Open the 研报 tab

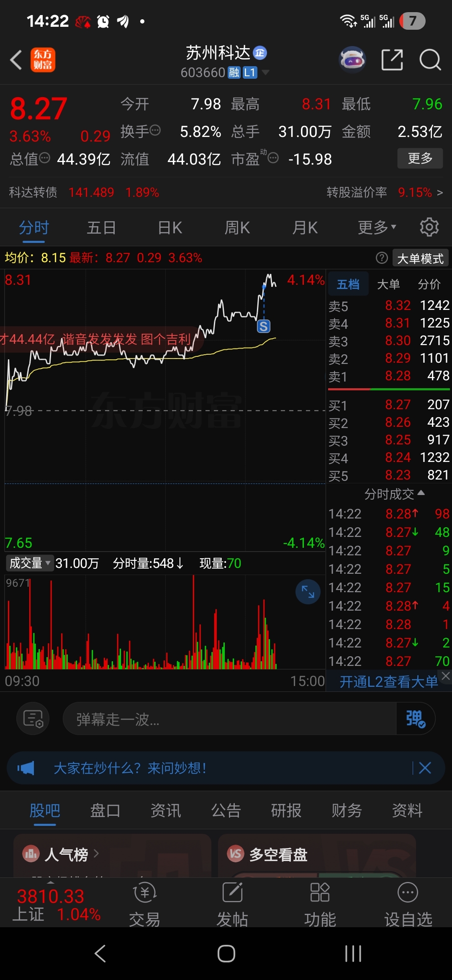click(x=286, y=811)
